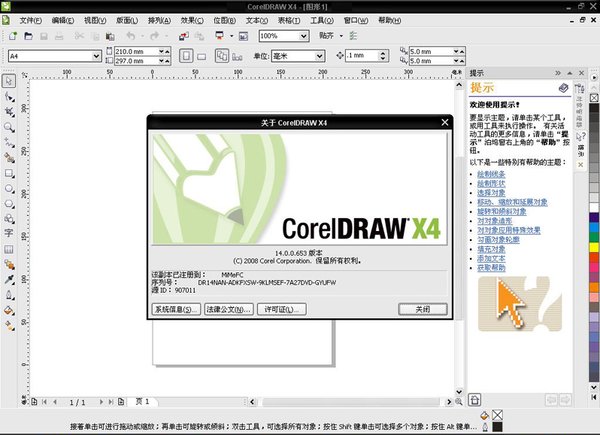Select the Interactive fill tool
600x435 pixels.
[x=9, y=326]
